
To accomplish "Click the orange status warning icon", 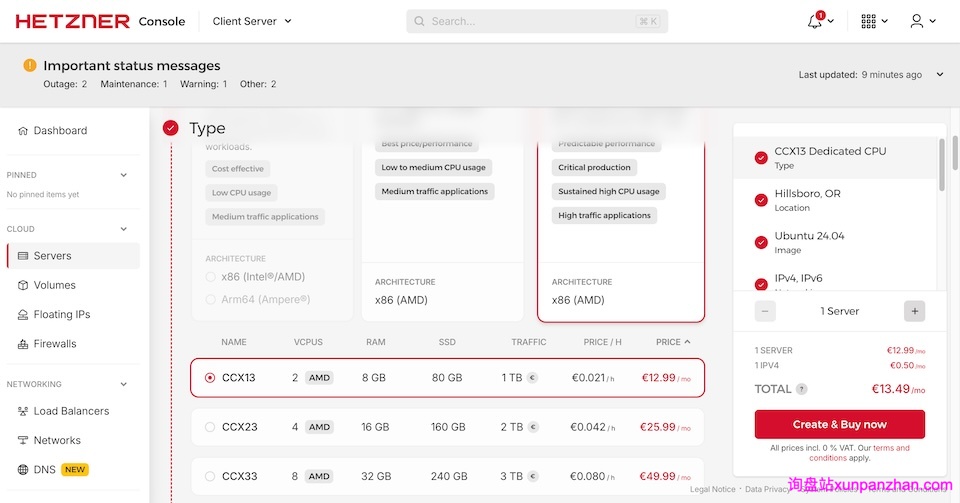I will (x=30, y=66).
